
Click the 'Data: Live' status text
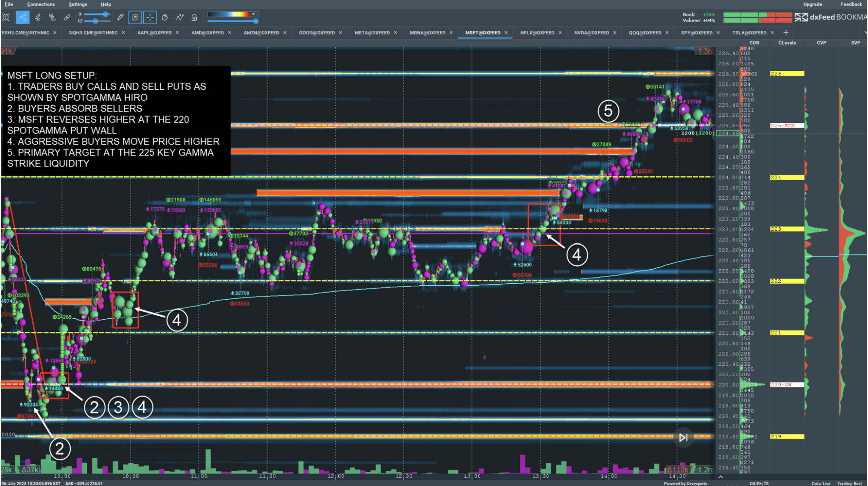coord(821,483)
